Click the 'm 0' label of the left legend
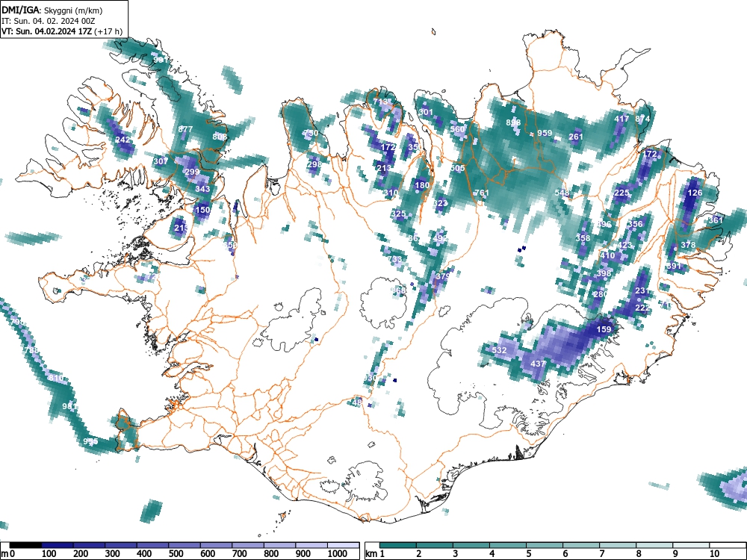Image resolution: width=747 pixels, height=560 pixels. (x=7, y=554)
